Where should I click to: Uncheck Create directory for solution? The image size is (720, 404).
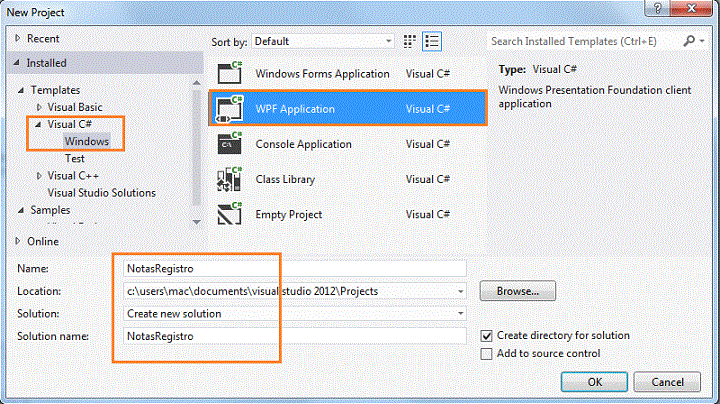tap(486, 336)
